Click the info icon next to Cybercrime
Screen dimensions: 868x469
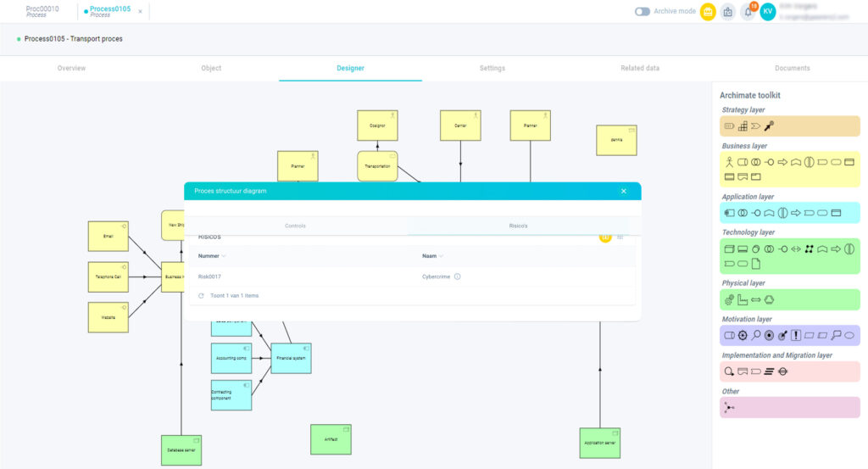tap(458, 276)
